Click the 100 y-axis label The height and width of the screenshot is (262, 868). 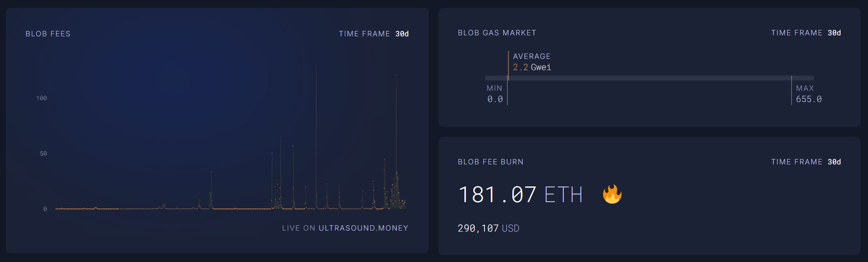(42, 98)
